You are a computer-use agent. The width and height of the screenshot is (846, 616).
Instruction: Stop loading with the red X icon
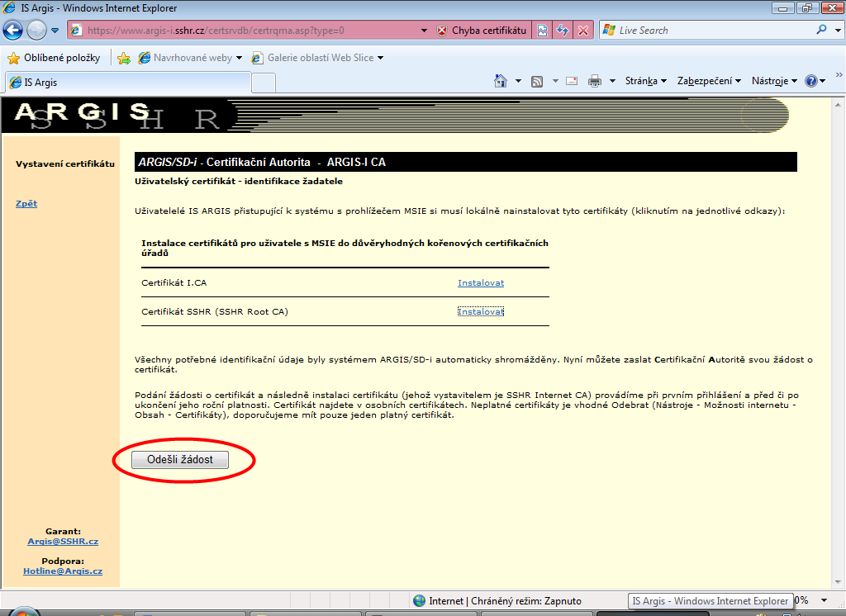point(583,31)
